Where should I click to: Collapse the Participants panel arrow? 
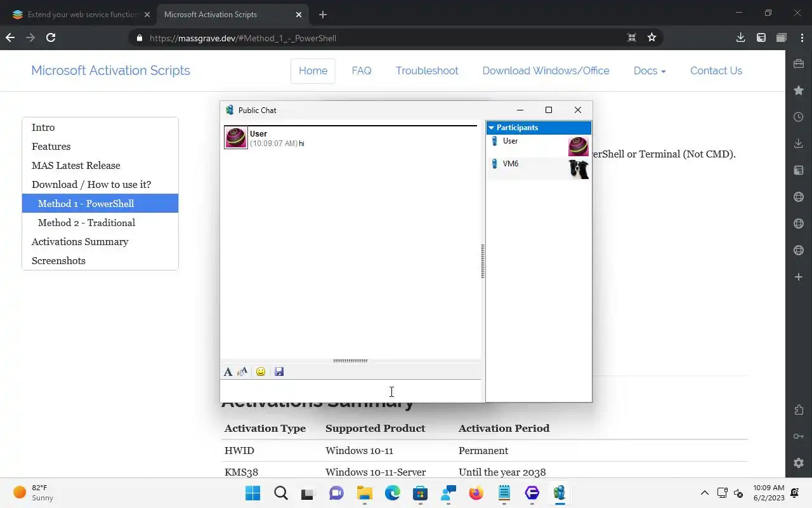491,128
